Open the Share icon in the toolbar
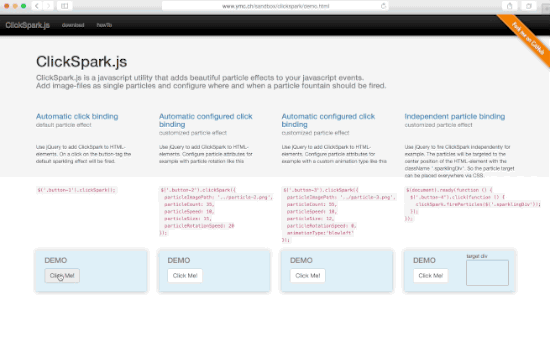Screen dimensions: 550x363 (509, 6)
